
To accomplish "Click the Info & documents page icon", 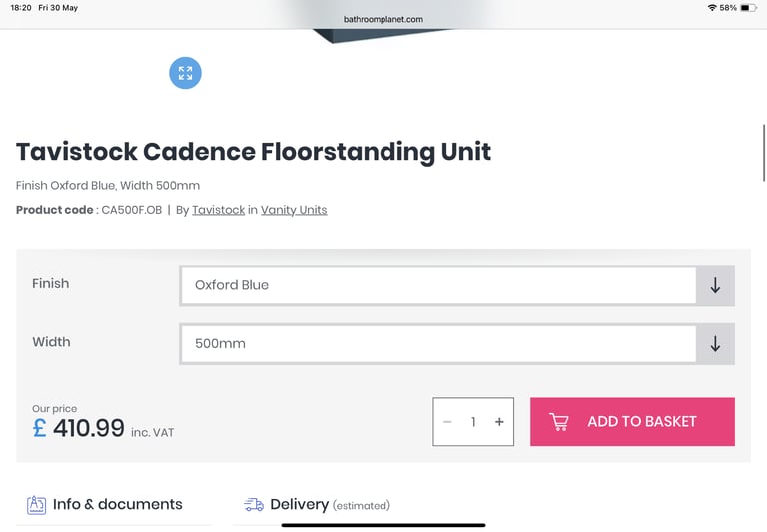I will pyautogui.click(x=36, y=505).
